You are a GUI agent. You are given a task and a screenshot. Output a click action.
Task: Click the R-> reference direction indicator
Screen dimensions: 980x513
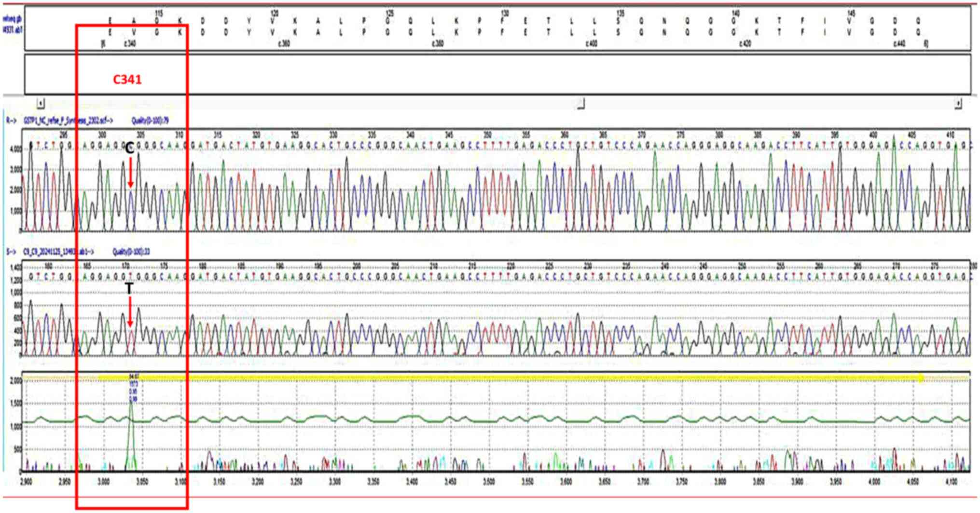(x=11, y=121)
